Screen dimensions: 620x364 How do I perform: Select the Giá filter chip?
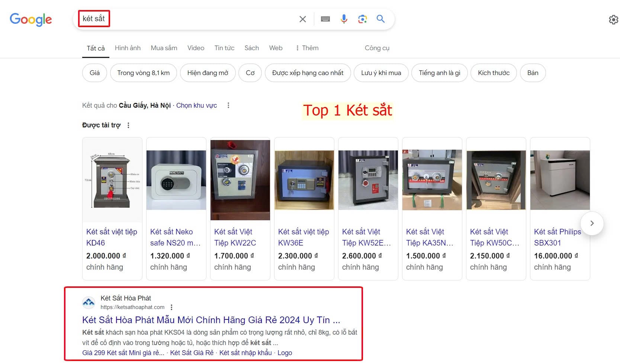[x=94, y=73]
